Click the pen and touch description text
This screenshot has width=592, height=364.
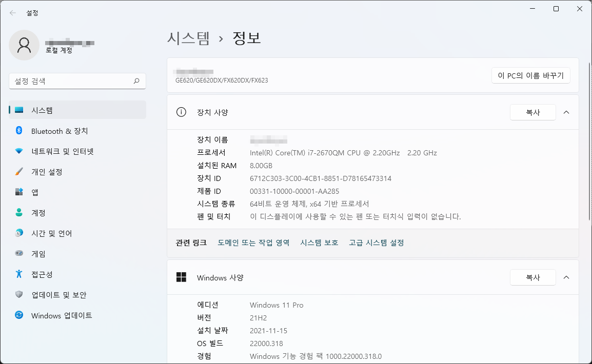click(x=356, y=216)
